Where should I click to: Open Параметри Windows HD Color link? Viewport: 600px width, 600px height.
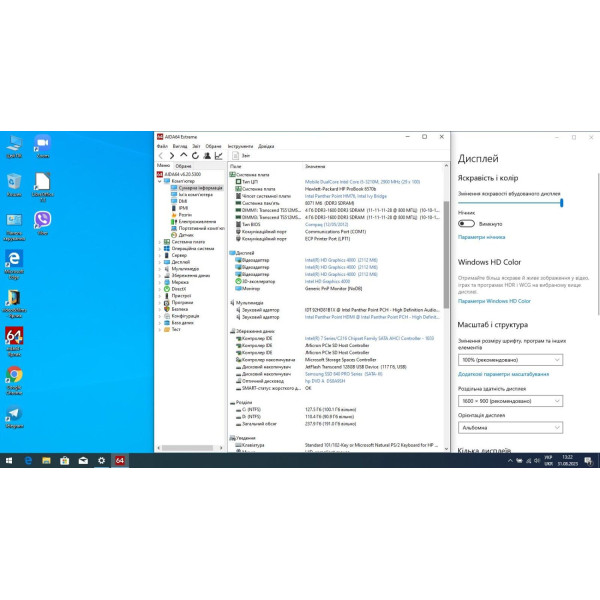click(494, 301)
